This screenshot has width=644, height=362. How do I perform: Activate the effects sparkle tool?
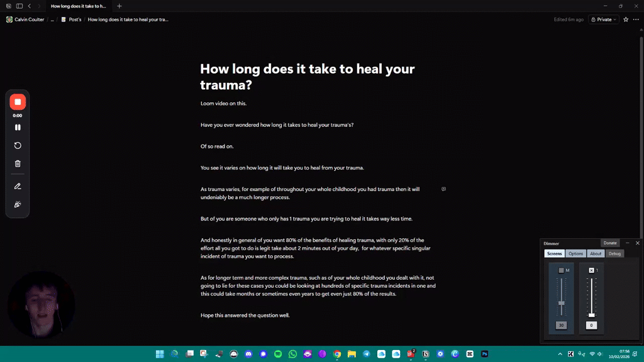(x=18, y=204)
